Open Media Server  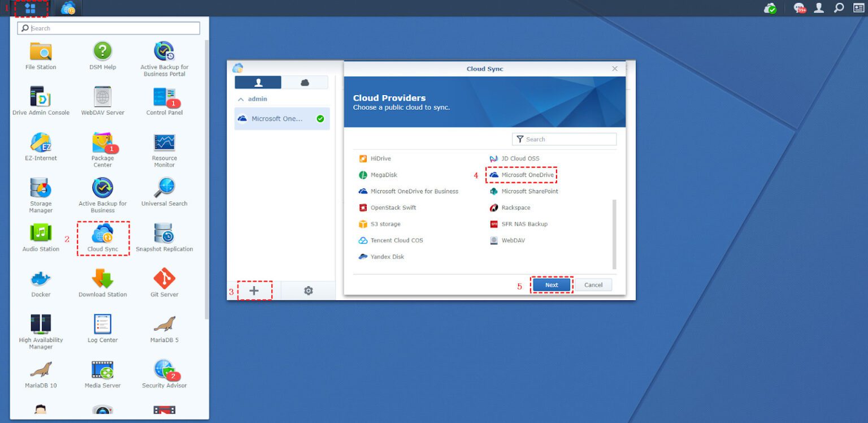(103, 374)
